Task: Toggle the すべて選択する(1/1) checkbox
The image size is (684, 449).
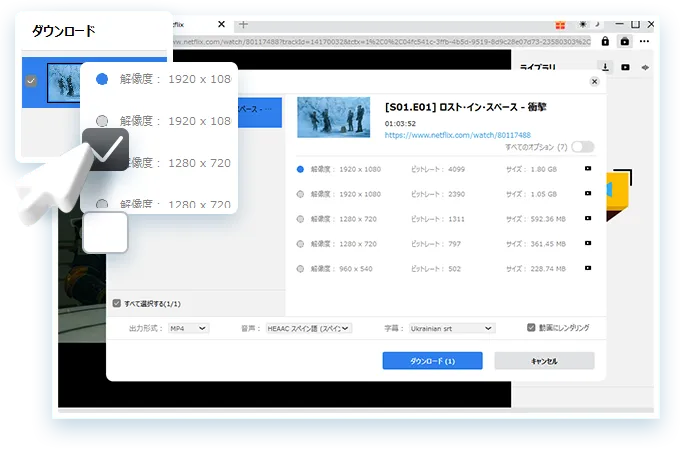Action: pyautogui.click(x=116, y=303)
